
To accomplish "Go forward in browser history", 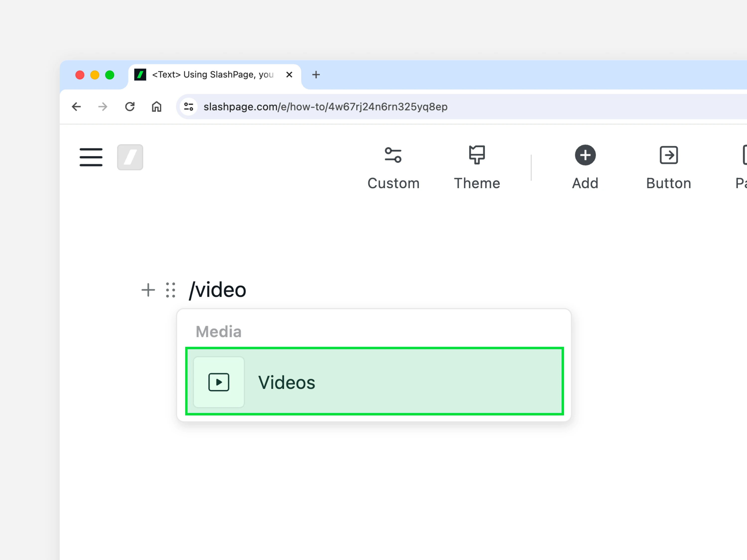I will (x=103, y=107).
